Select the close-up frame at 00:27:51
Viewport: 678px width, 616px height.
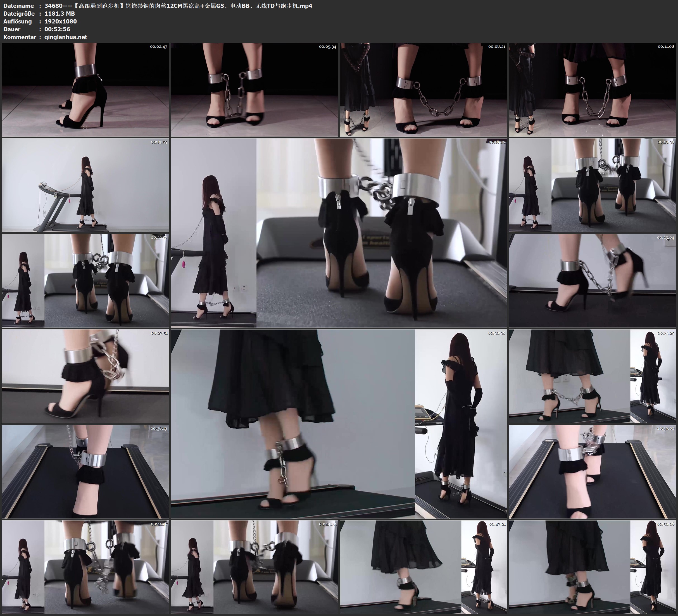pyautogui.click(x=85, y=376)
